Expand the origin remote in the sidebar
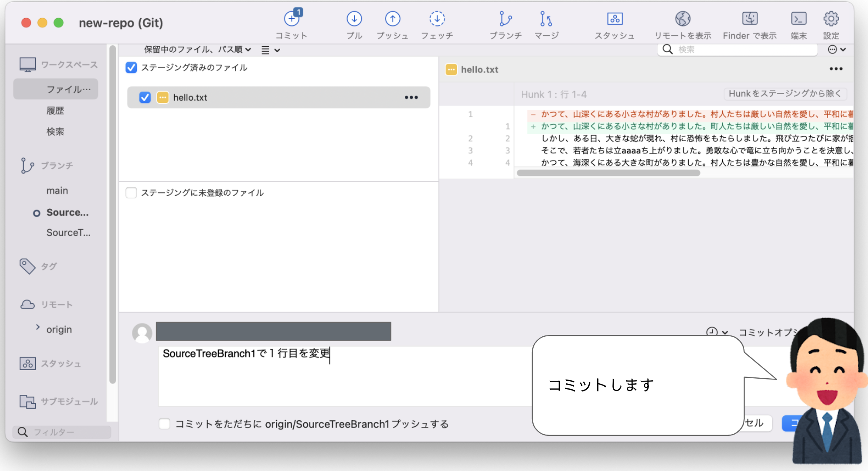 (37, 329)
